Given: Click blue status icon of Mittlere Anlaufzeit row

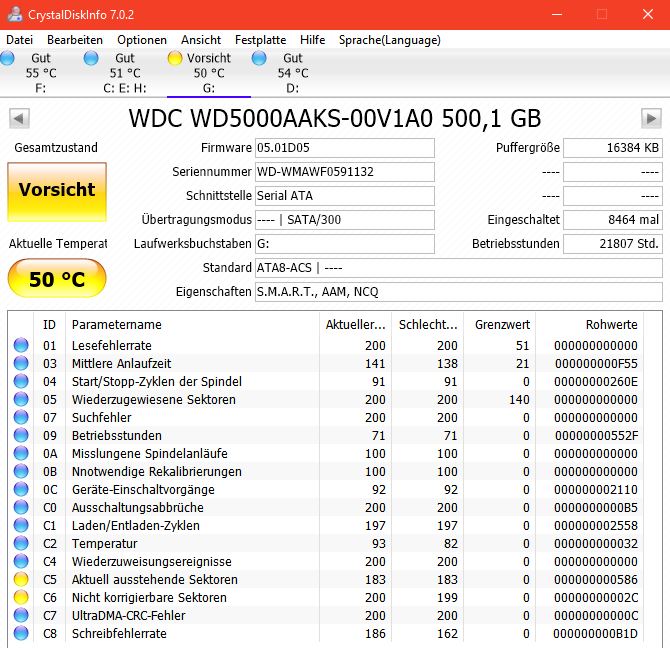Looking at the screenshot, I should point(21,363).
